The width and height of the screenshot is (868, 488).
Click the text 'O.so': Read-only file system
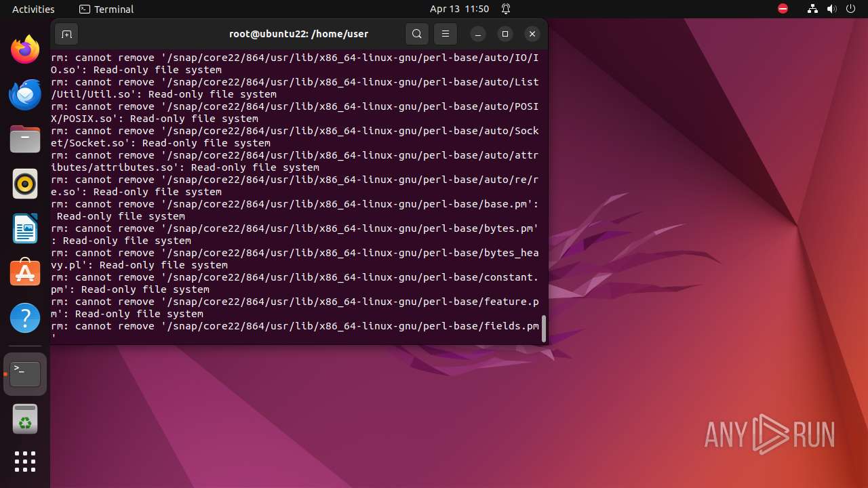(136, 70)
